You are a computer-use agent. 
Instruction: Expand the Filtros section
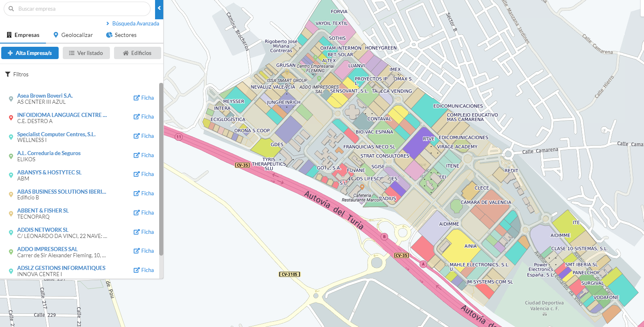coord(17,74)
